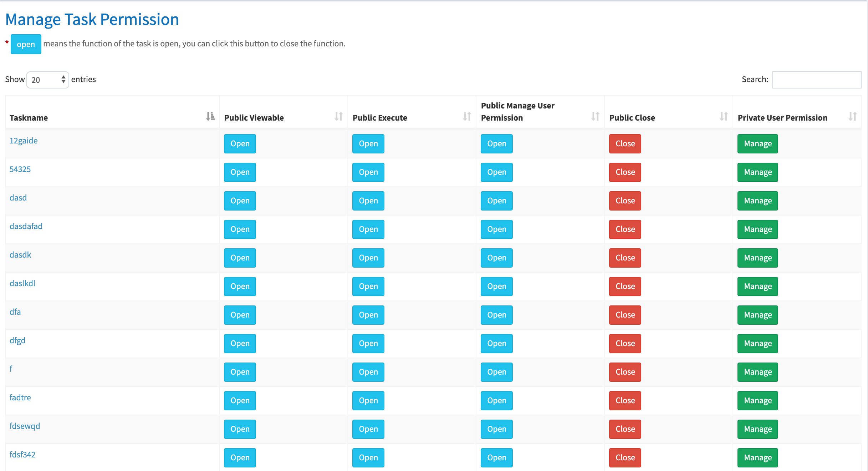
Task: Sort by Public Close sort icon
Action: 724,116
